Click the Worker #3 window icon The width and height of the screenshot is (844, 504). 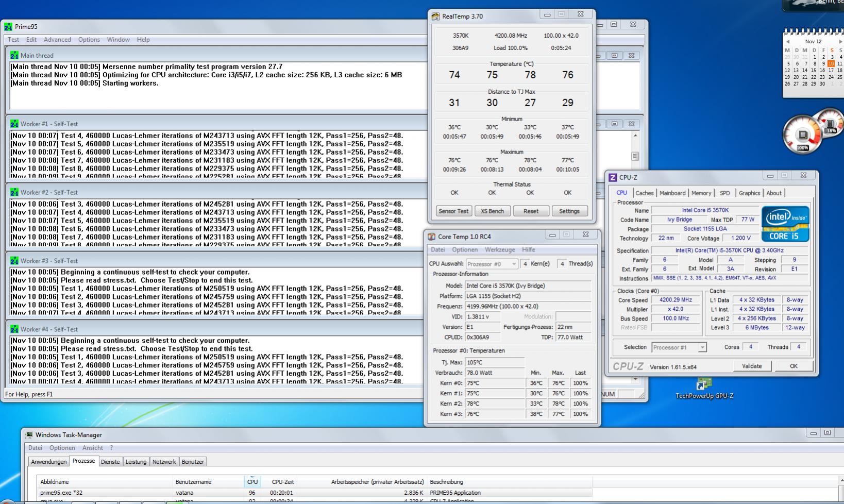pyautogui.click(x=14, y=261)
